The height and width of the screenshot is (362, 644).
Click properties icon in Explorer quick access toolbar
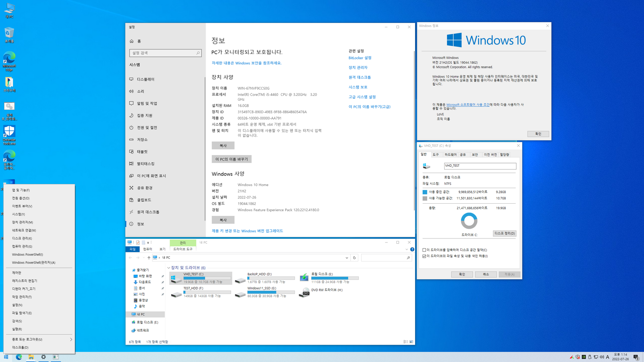[x=138, y=242]
